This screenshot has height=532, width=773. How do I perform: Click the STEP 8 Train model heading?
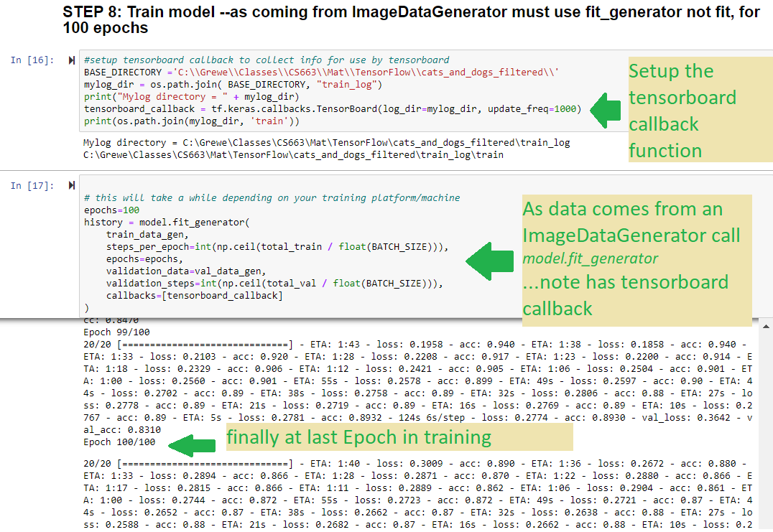409,20
